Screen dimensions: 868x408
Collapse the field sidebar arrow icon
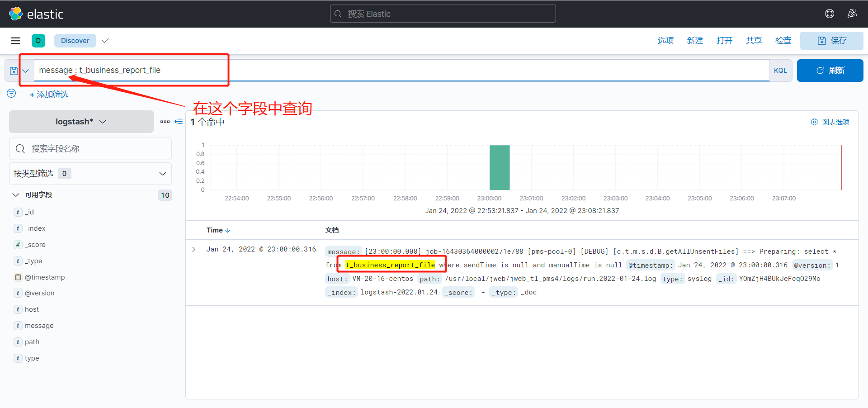pyautogui.click(x=179, y=122)
